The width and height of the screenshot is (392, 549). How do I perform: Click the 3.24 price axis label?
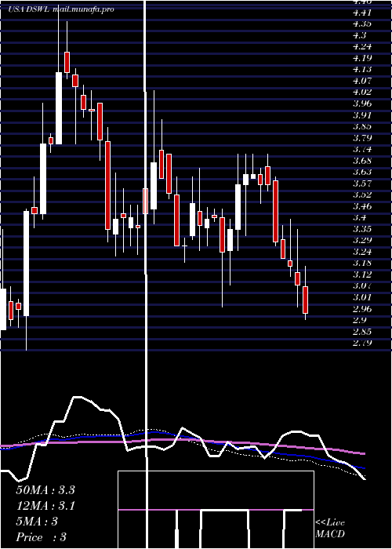362,252
